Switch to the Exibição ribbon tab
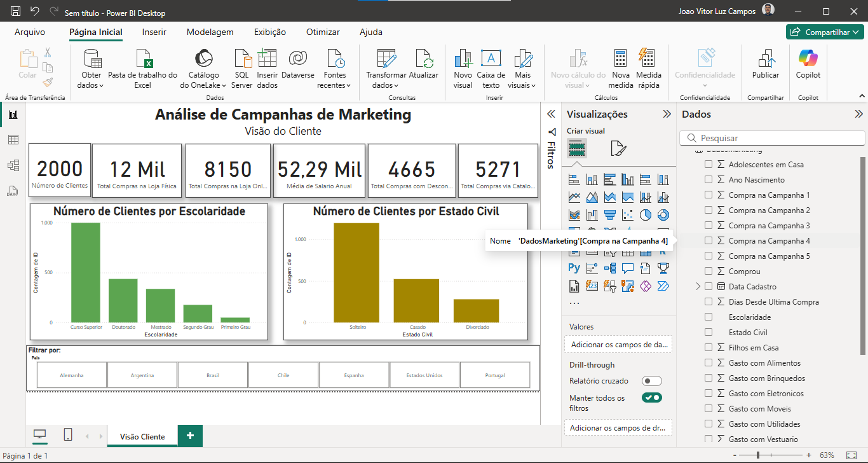 pos(270,32)
